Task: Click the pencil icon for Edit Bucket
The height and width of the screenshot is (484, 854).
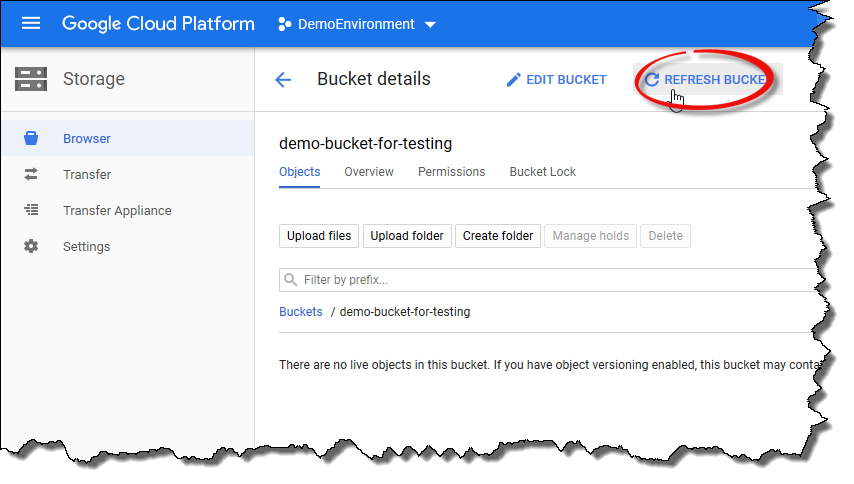Action: click(514, 80)
